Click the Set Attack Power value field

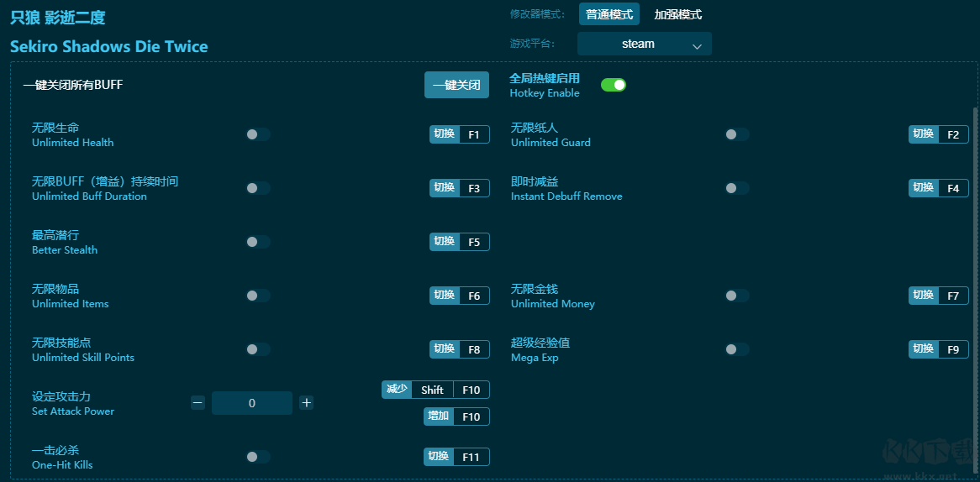point(252,403)
